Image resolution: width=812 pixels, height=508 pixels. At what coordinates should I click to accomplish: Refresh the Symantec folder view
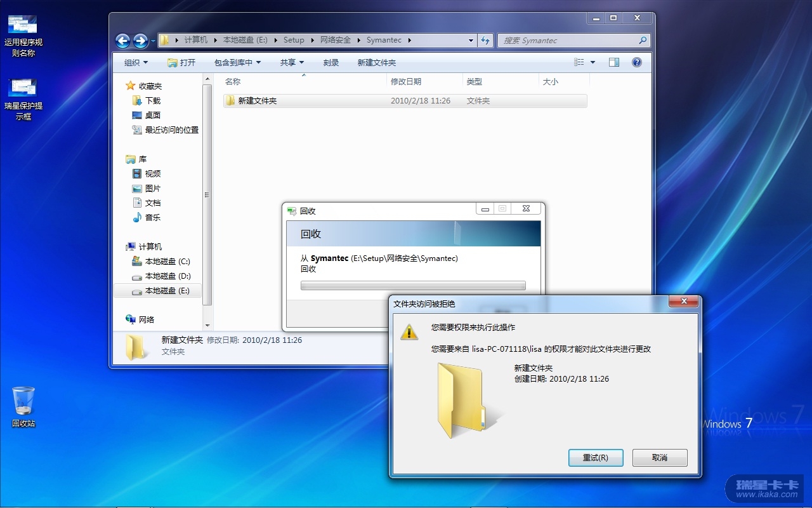pos(485,40)
